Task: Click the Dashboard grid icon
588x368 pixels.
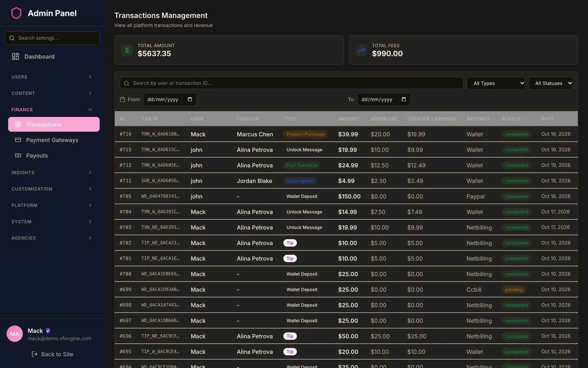Action: pyautogui.click(x=15, y=56)
